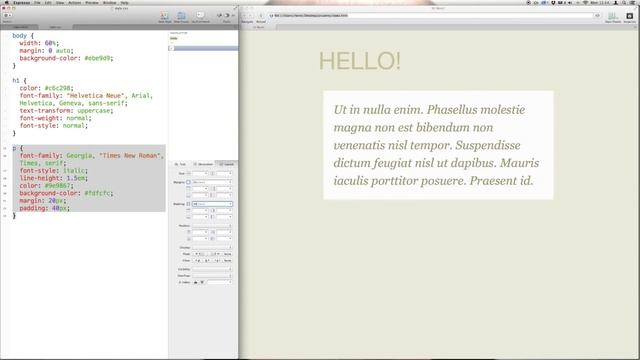Screen dimensions: 640x360
Task: Click the "font-style: italic;" code line
Action: tap(53, 171)
